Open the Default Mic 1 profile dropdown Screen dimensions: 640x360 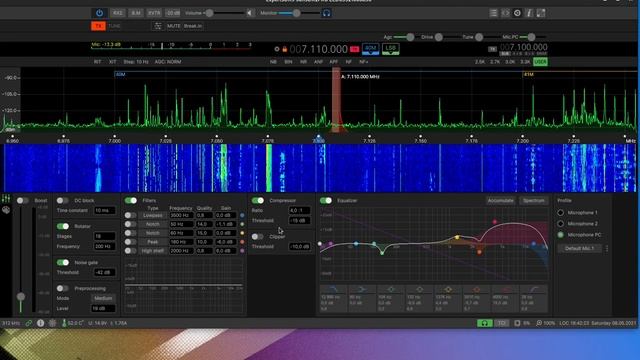pyautogui.click(x=580, y=248)
